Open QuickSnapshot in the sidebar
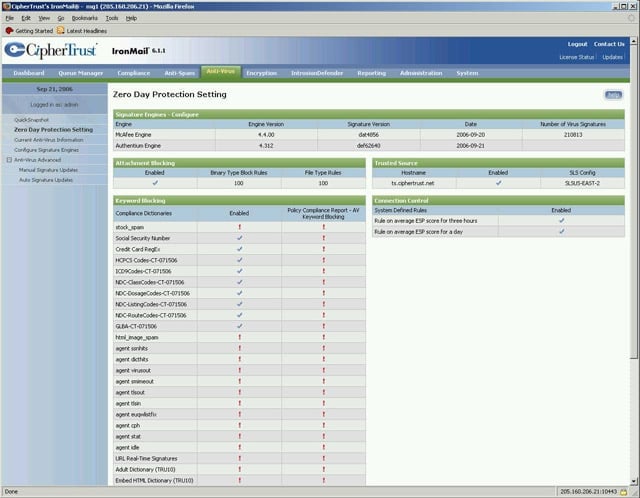Image resolution: width=640 pixels, height=498 pixels. pyautogui.click(x=31, y=120)
